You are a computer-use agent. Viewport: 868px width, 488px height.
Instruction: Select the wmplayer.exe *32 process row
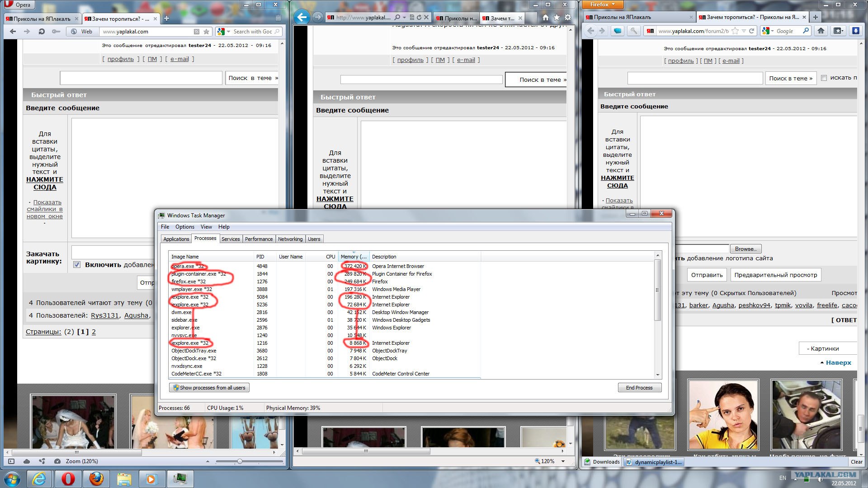coord(324,289)
